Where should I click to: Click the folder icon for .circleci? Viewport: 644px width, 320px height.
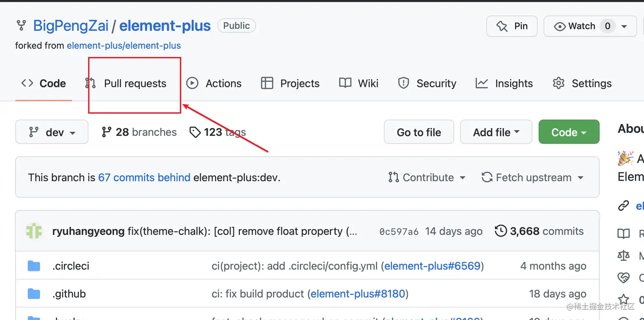(34, 266)
